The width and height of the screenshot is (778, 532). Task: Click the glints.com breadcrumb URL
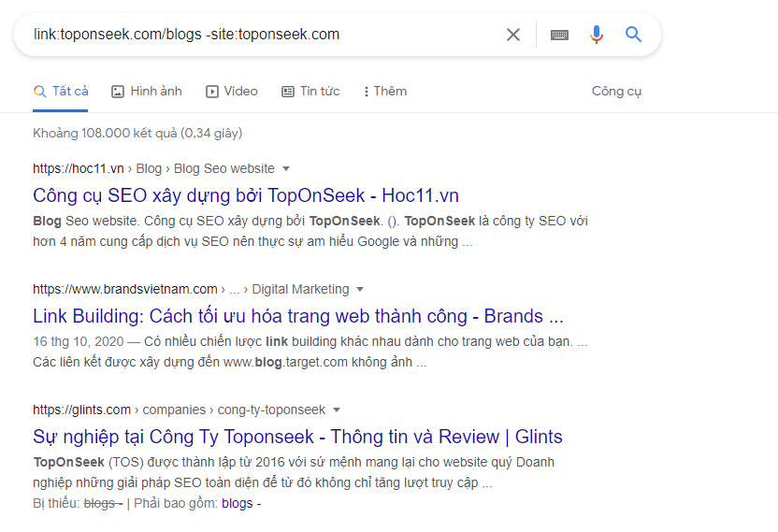click(x=82, y=410)
